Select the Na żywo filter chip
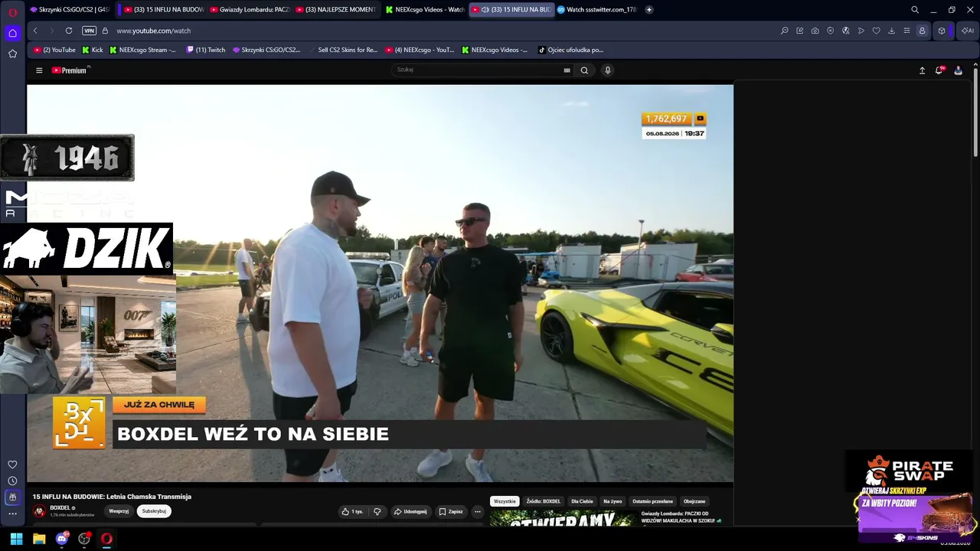 coord(612,501)
